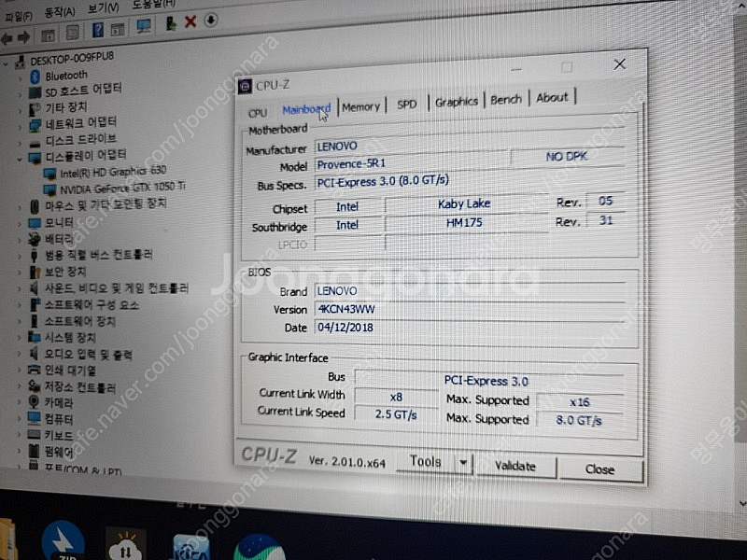Expand the 디스크 드라이브 node
The width and height of the screenshot is (747, 560).
tap(20, 143)
